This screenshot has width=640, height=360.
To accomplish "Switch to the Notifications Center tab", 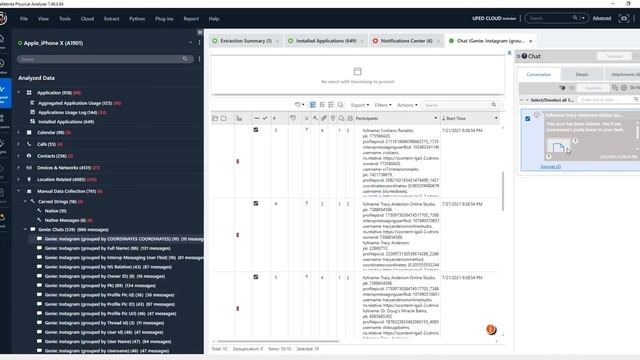I will [406, 41].
